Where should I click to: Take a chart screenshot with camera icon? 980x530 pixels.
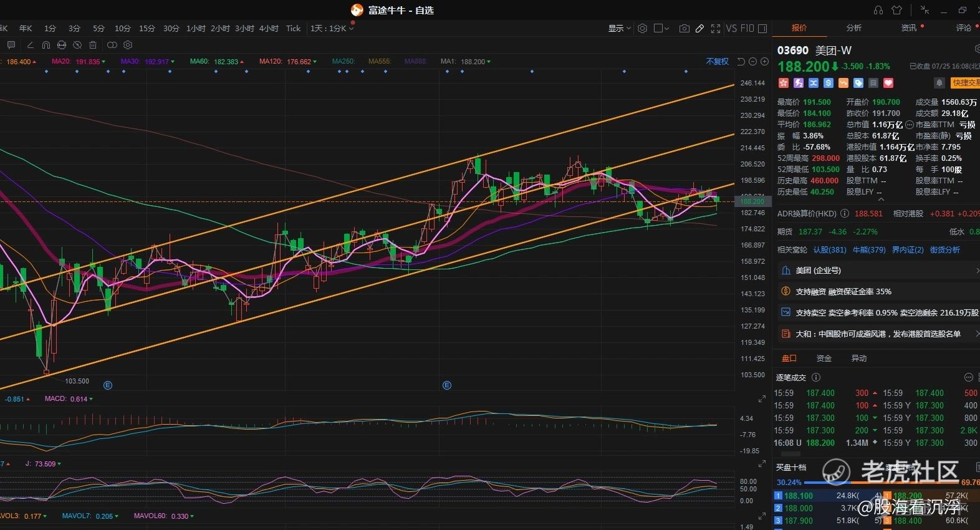point(684,28)
